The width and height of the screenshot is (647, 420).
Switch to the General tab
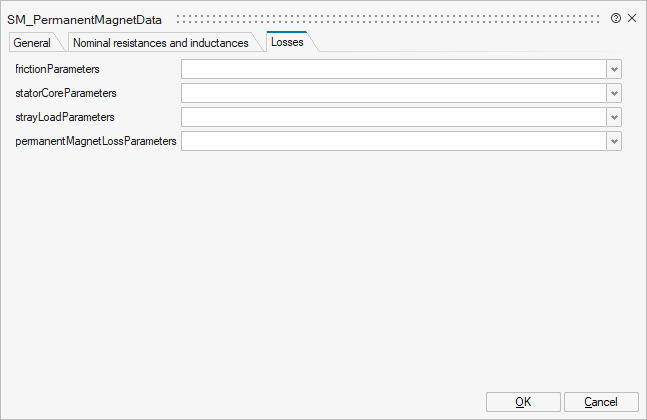point(32,43)
